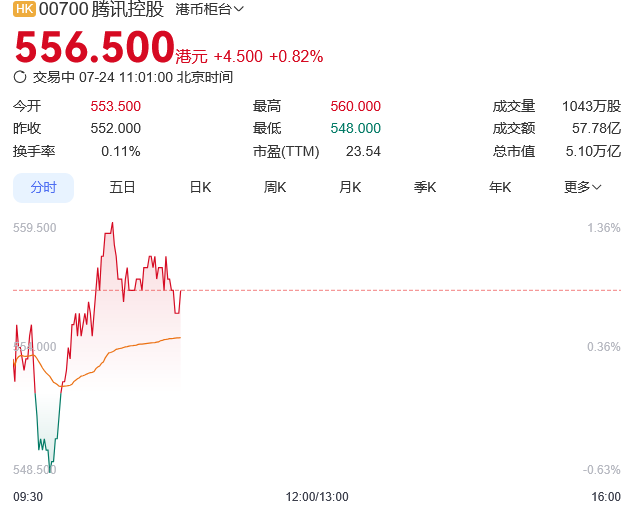
Task: Click the orange average price line
Action: (140, 344)
